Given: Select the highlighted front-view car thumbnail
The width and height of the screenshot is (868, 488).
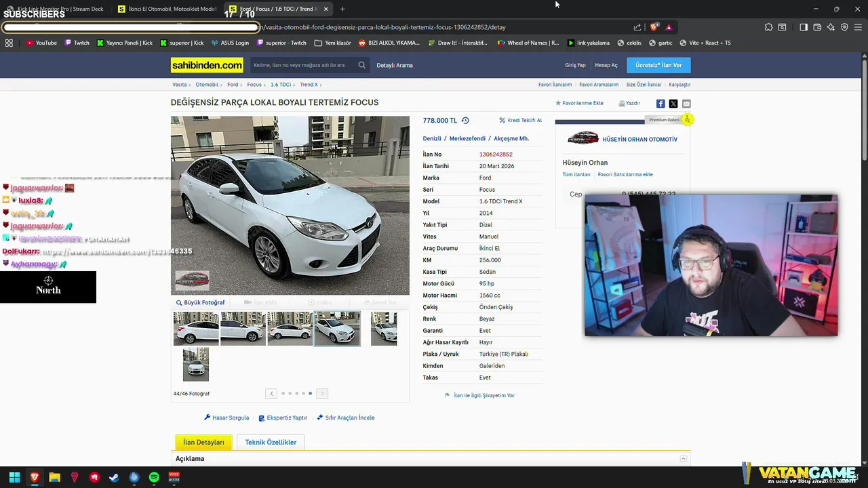Looking at the screenshot, I should point(337,329).
